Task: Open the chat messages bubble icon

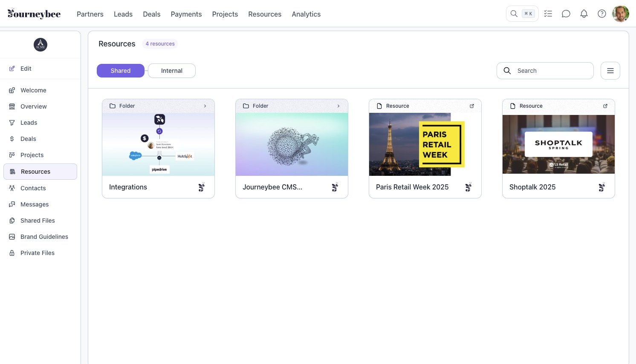Action: [566, 14]
